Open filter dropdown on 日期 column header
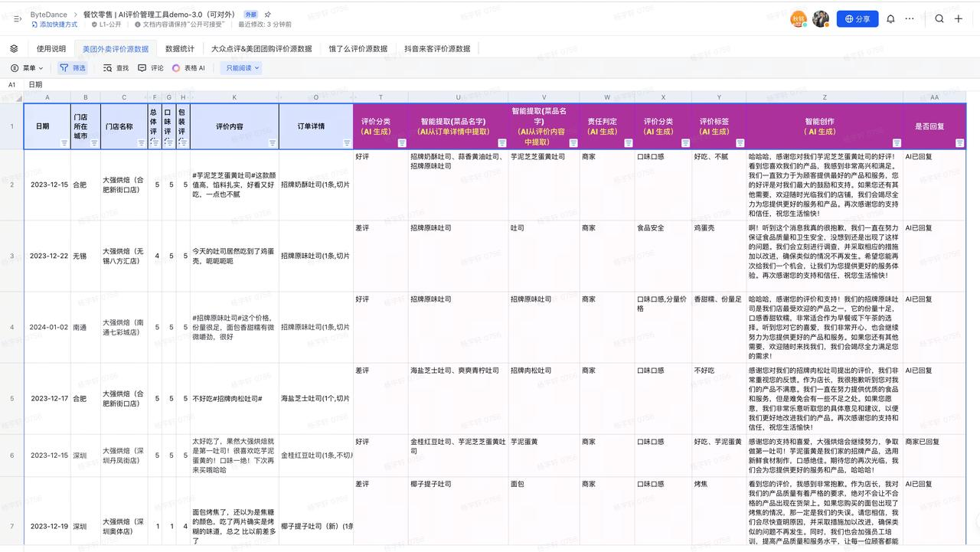Screen dimensions: 980x552 click(x=64, y=143)
